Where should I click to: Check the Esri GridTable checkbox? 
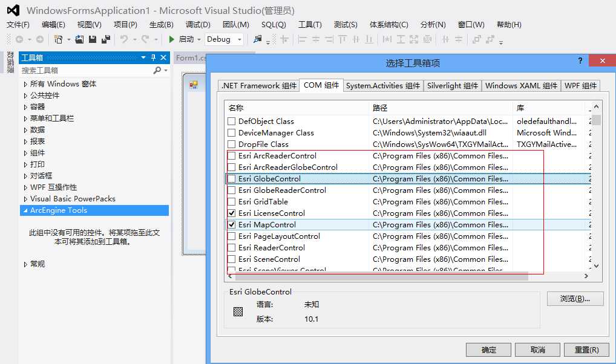(231, 202)
